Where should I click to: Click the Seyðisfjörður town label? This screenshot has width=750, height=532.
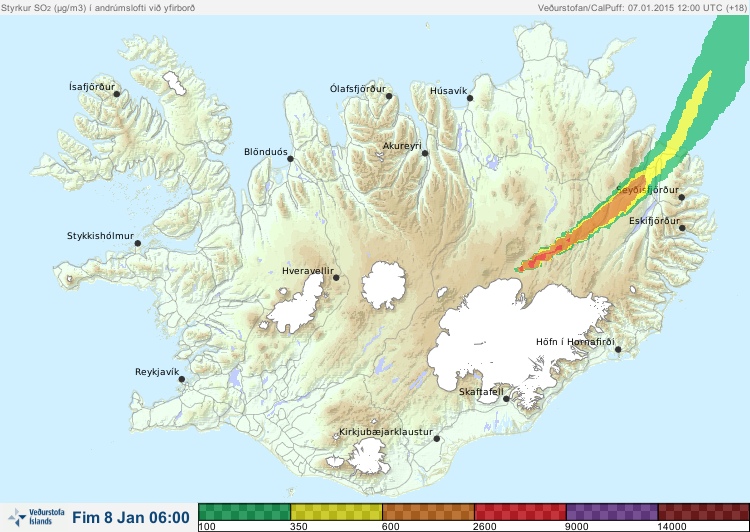(647, 190)
